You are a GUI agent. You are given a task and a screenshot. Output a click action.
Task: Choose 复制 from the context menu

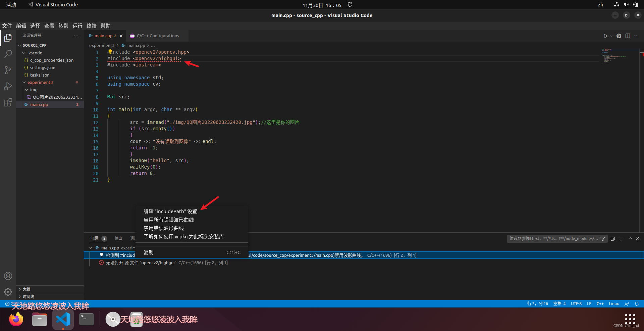(192, 252)
